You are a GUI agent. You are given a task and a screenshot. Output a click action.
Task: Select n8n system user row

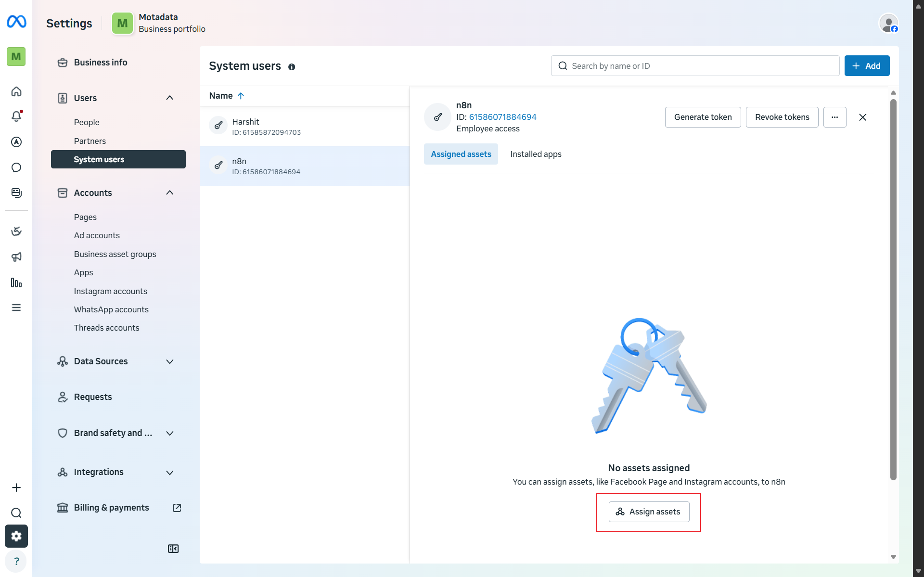pos(304,166)
